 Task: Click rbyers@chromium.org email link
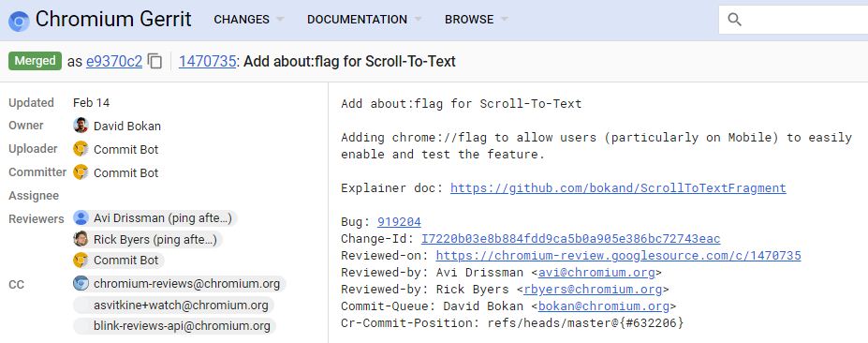593,290
